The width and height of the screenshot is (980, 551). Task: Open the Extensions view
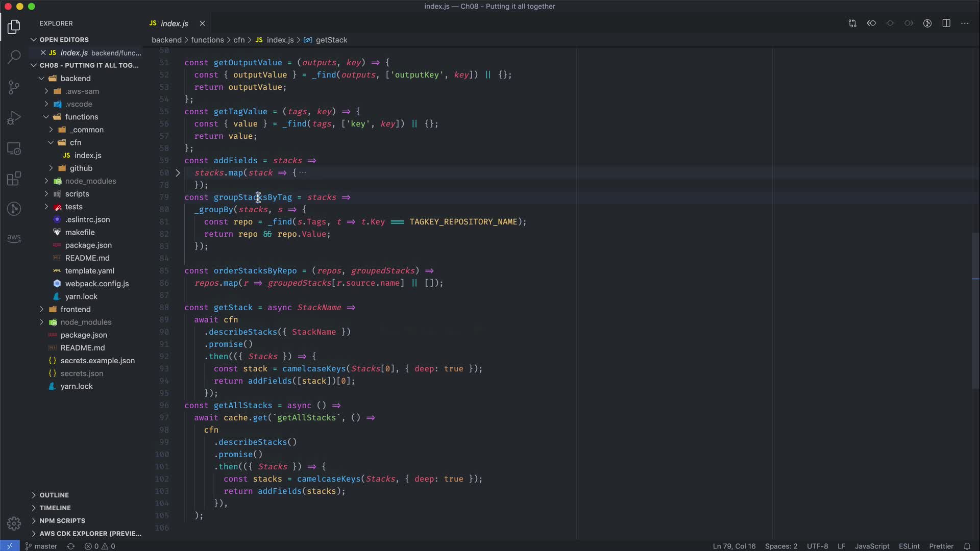click(14, 179)
